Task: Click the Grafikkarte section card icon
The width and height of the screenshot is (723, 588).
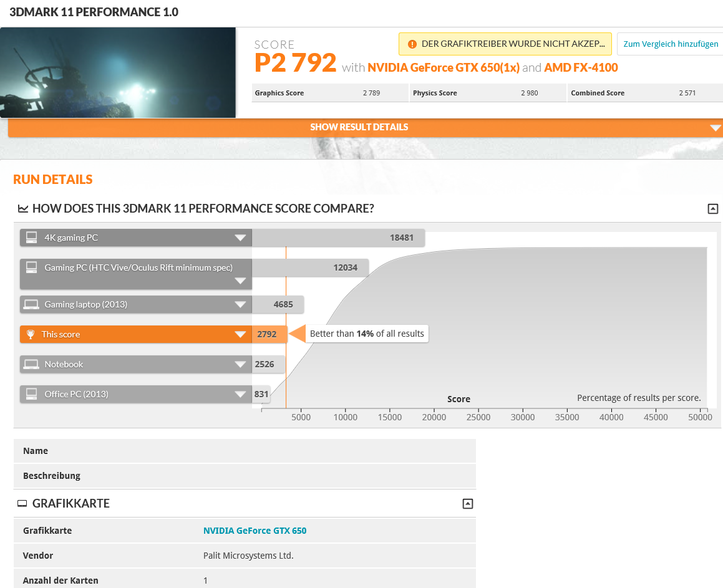Action: [x=22, y=504]
